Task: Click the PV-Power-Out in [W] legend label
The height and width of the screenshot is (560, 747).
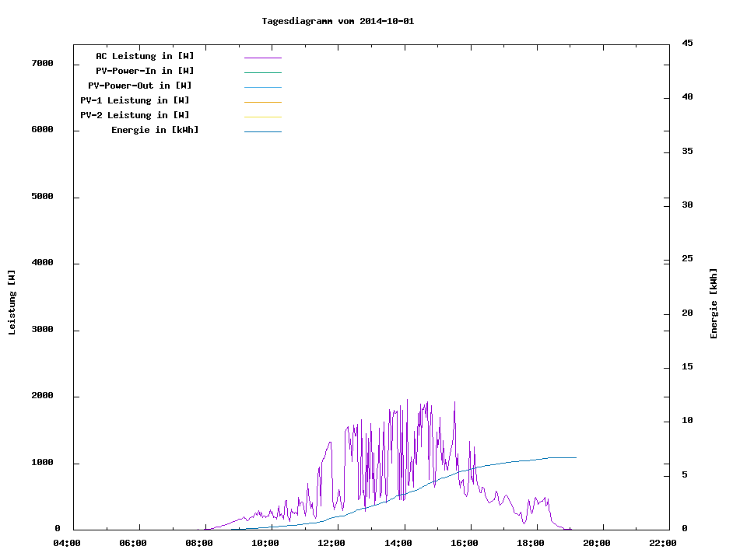Action: 140,86
